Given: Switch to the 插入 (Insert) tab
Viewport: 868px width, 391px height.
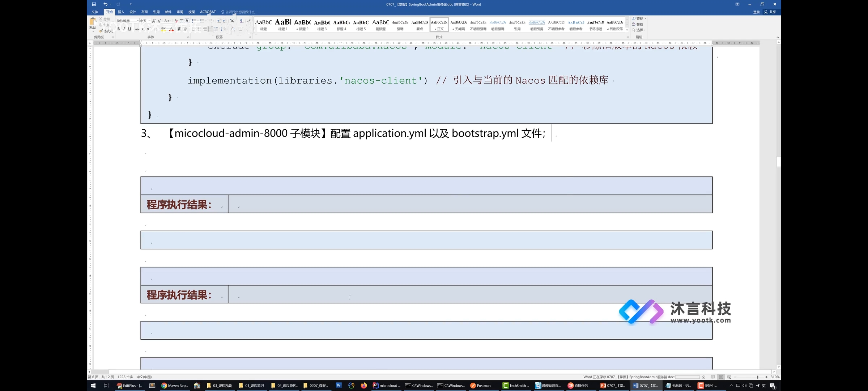Looking at the screenshot, I should coord(121,12).
